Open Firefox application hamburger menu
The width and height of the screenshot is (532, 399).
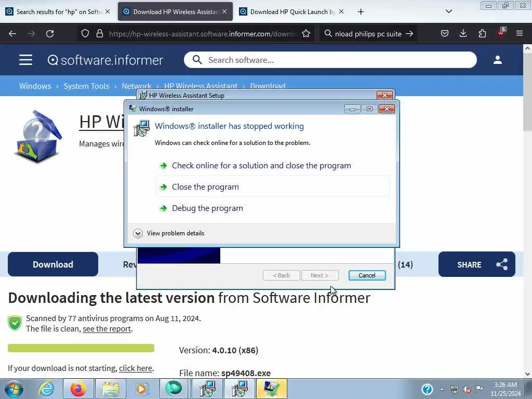tap(520, 34)
